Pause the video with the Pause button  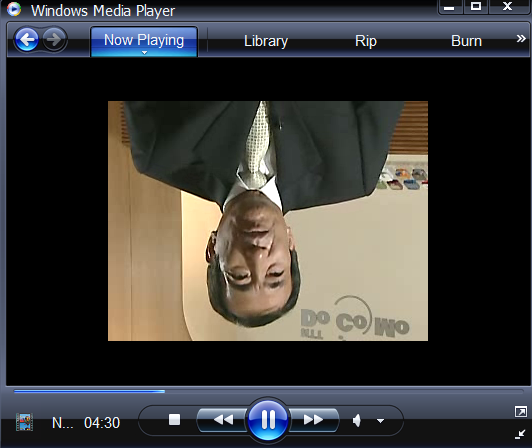[x=268, y=420]
